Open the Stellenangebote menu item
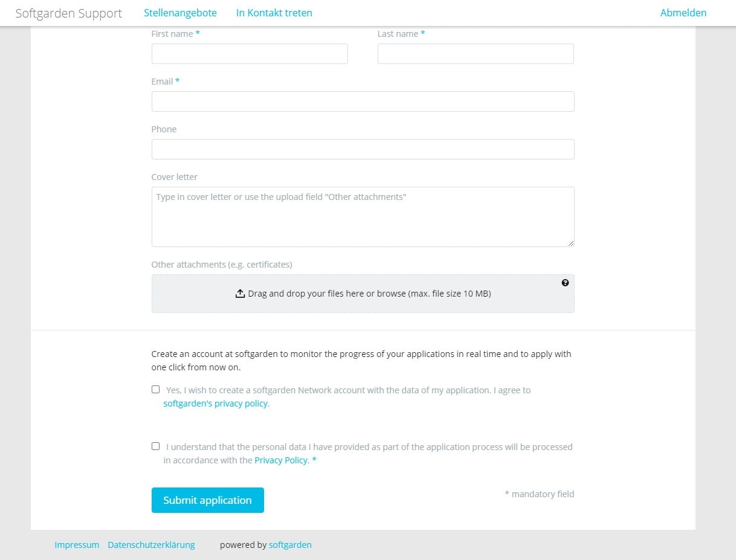 pos(180,13)
